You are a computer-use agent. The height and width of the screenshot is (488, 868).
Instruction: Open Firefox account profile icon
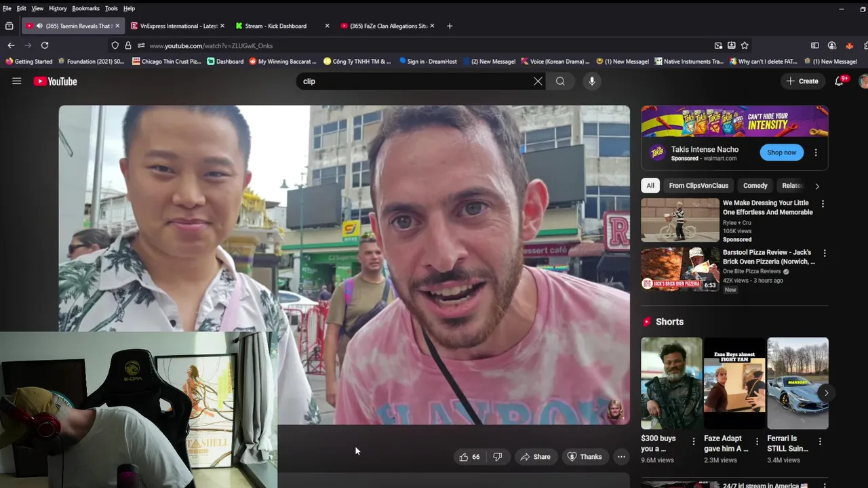(x=832, y=45)
